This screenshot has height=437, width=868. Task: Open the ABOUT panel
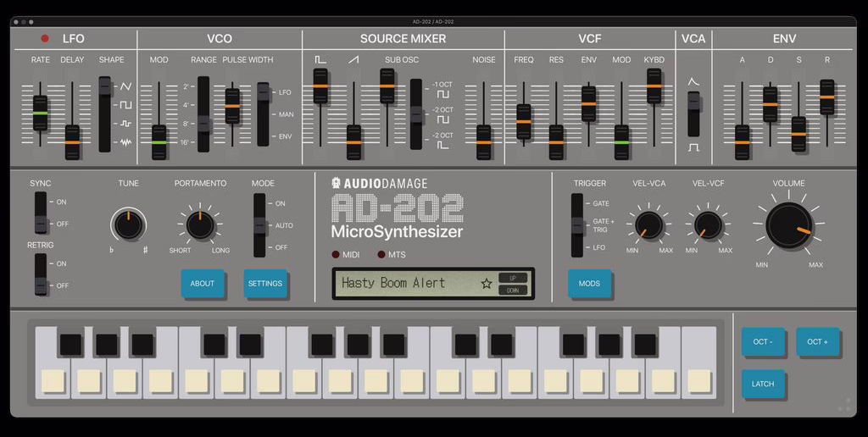(x=203, y=284)
